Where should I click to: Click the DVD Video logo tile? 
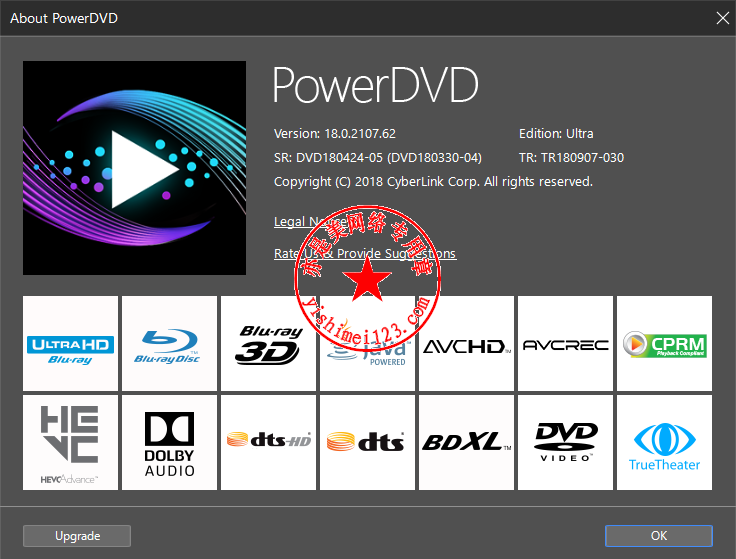[566, 442]
